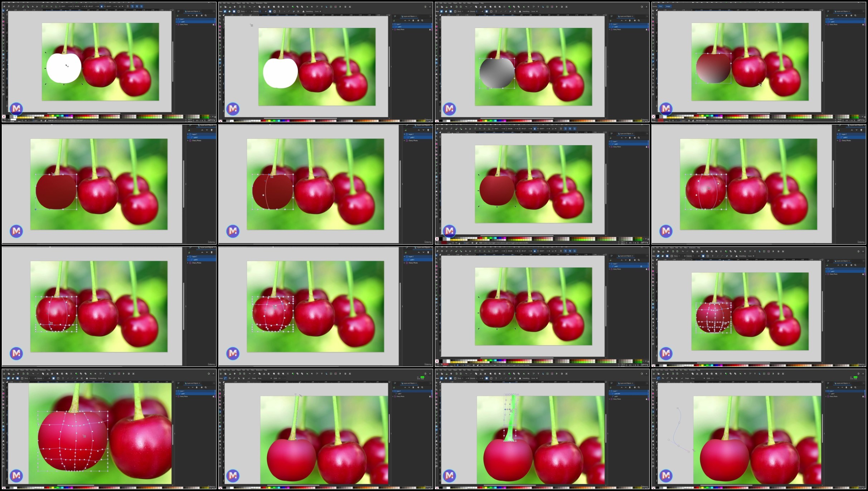Click Open folder icon in curved-path frame
The height and width of the screenshot is (491, 868).
tap(658, 374)
